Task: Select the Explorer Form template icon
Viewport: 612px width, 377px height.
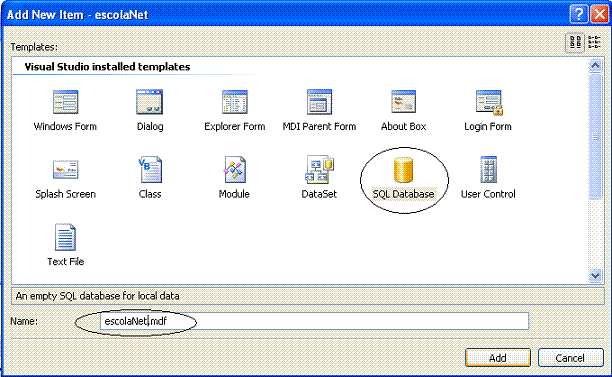Action: click(x=235, y=102)
